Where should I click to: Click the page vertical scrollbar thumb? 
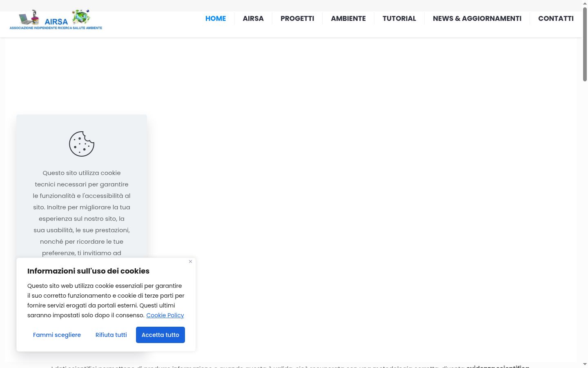coord(585,44)
